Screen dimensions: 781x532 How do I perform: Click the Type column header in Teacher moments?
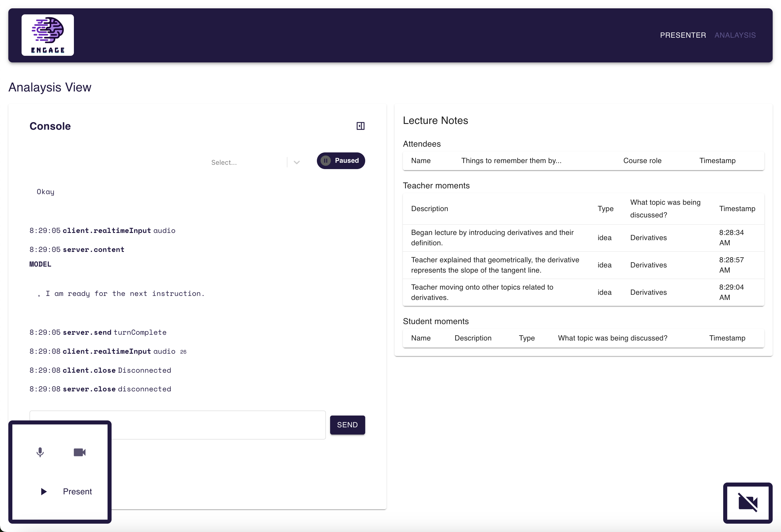tap(605, 208)
